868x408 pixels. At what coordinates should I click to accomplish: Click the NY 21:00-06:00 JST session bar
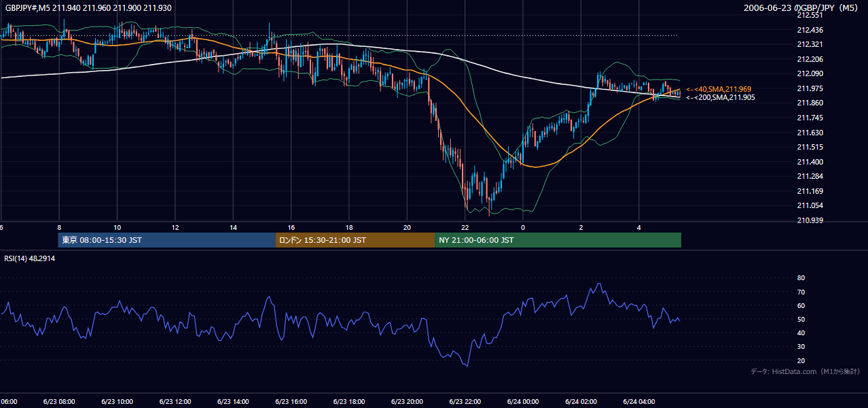[x=558, y=240]
